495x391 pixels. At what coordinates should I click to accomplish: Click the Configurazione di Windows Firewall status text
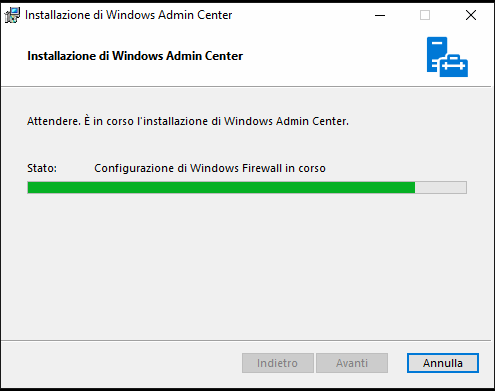pos(210,168)
